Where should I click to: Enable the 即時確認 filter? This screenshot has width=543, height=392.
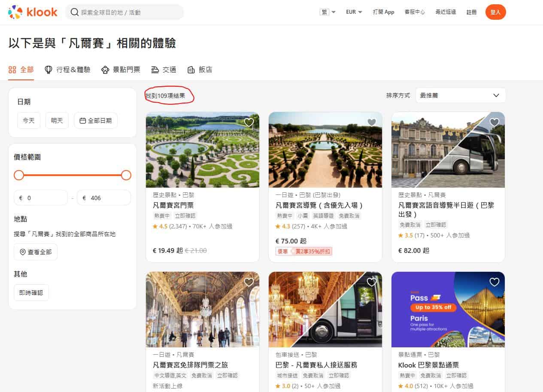31,292
